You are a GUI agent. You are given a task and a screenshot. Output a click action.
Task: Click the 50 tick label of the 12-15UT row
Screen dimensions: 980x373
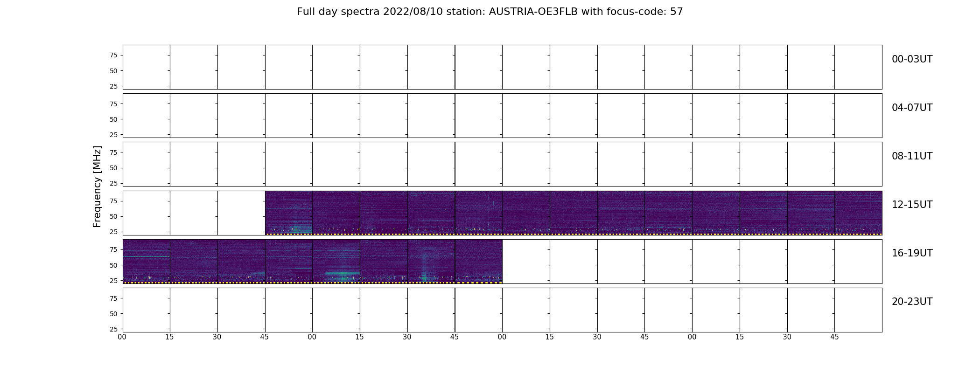(113, 216)
